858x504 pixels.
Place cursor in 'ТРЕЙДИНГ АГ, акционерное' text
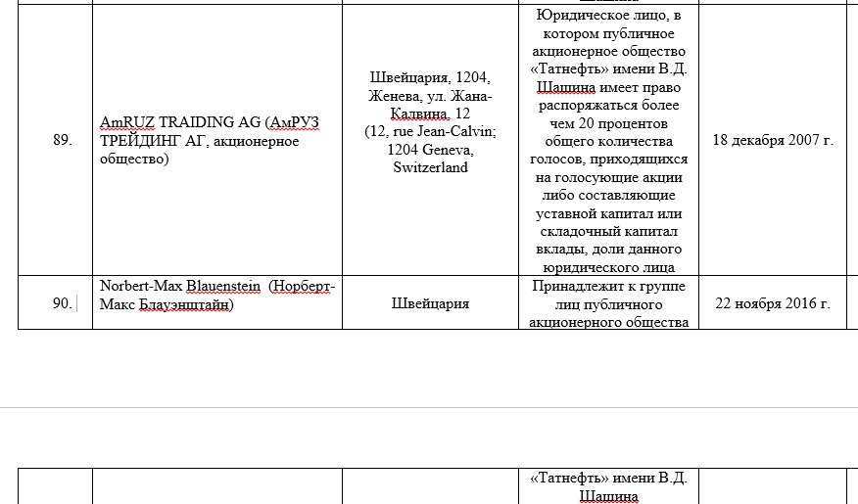coord(199,141)
